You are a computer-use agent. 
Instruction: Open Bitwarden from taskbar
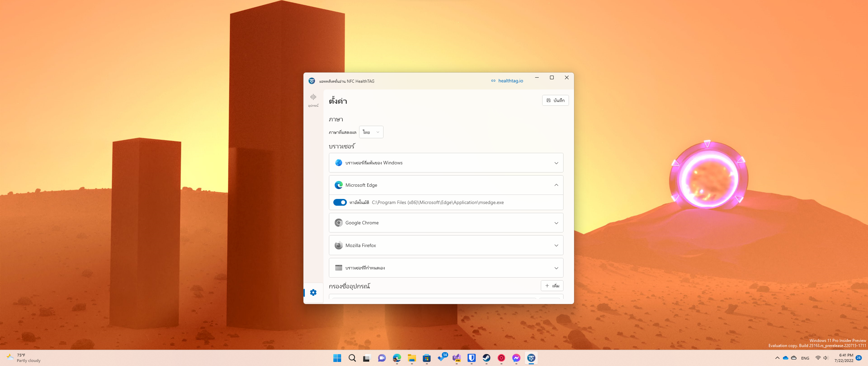[x=471, y=358]
